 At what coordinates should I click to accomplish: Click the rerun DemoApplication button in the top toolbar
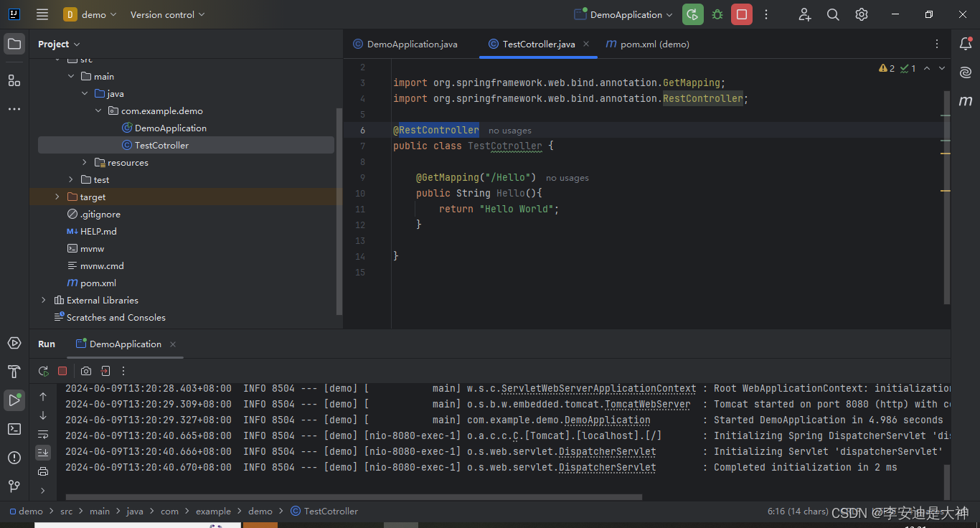pyautogui.click(x=692, y=14)
